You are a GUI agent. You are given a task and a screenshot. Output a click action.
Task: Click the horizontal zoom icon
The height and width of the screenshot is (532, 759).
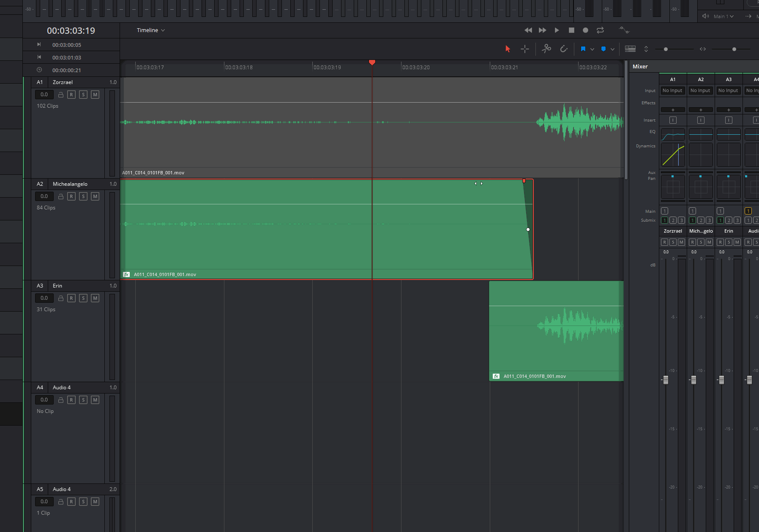click(x=703, y=49)
